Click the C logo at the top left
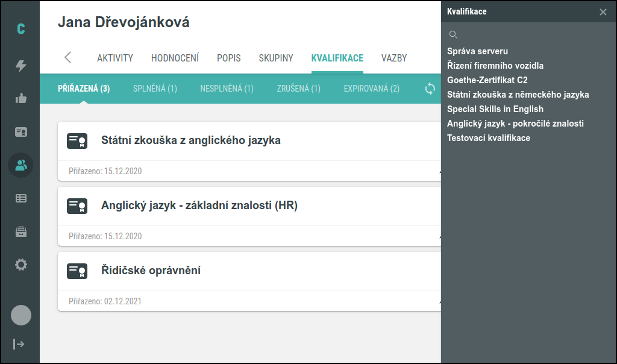 pos(20,27)
